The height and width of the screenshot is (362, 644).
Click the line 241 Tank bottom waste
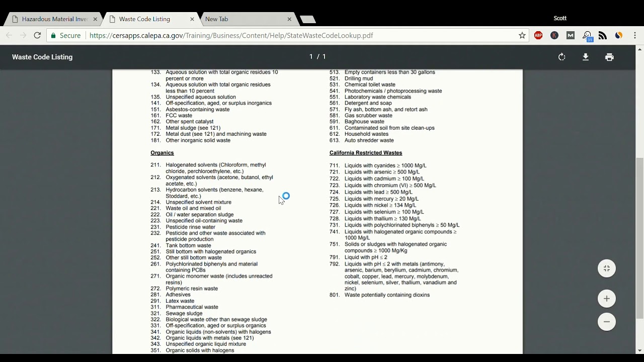(x=181, y=245)
